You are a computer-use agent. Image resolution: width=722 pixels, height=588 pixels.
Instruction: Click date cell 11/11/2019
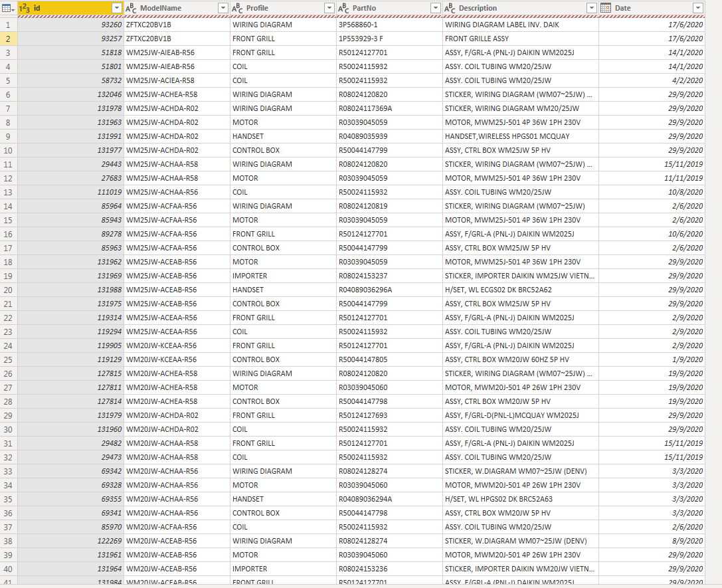[652, 178]
